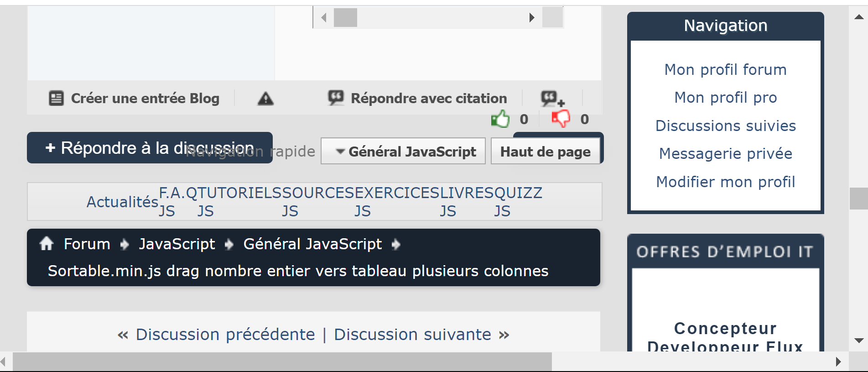Click the Sortable.min.js thread title text
Screen dimensions: 868x372
click(x=298, y=271)
